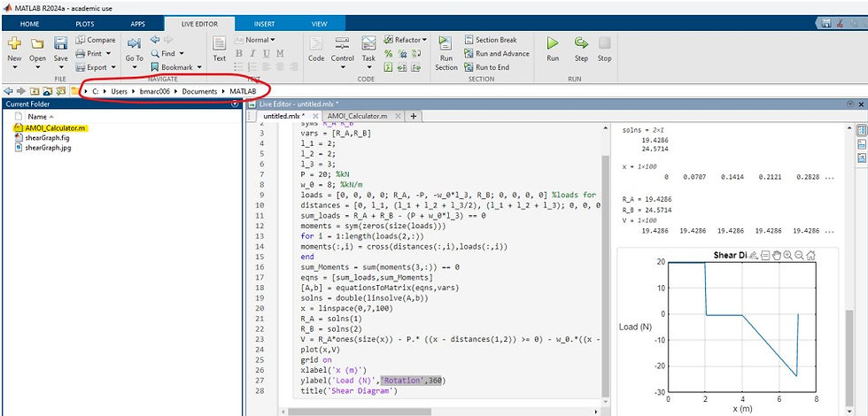Click the Go To icon

(x=134, y=43)
